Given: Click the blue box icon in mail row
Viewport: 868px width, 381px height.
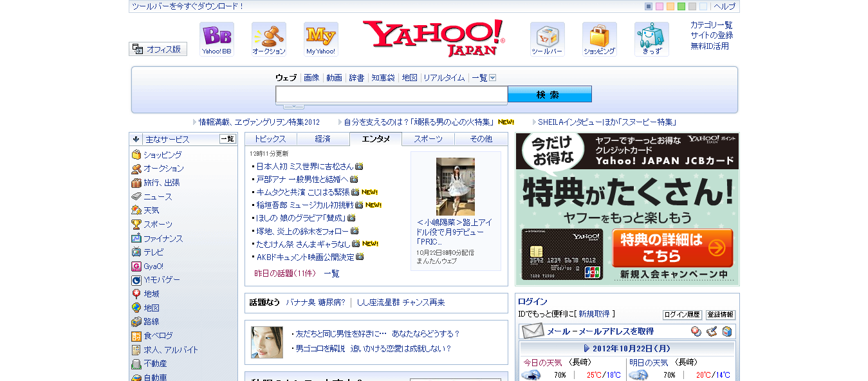Looking at the screenshot, I should [727, 331].
